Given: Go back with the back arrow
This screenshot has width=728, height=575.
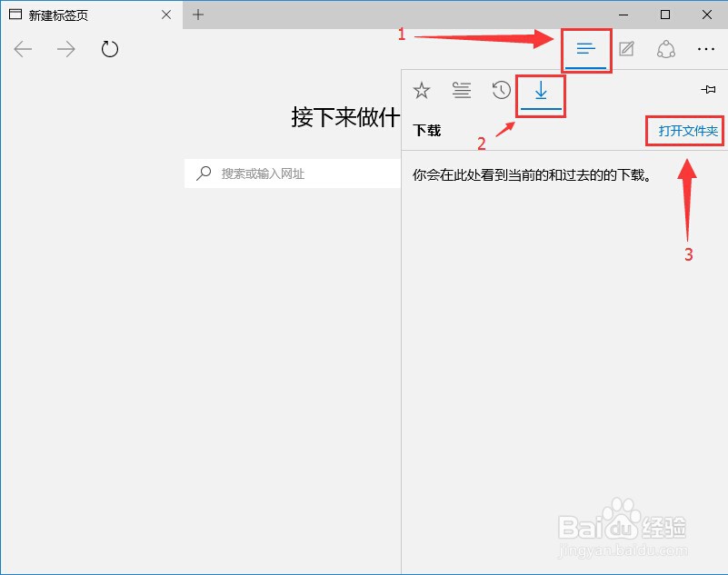Looking at the screenshot, I should click(x=23, y=49).
